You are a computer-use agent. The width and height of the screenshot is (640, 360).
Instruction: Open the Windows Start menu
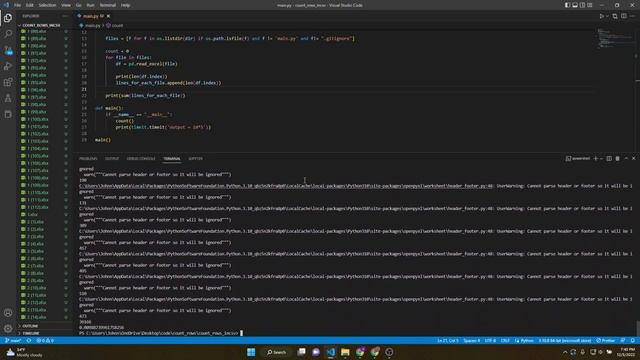[x=251, y=352]
